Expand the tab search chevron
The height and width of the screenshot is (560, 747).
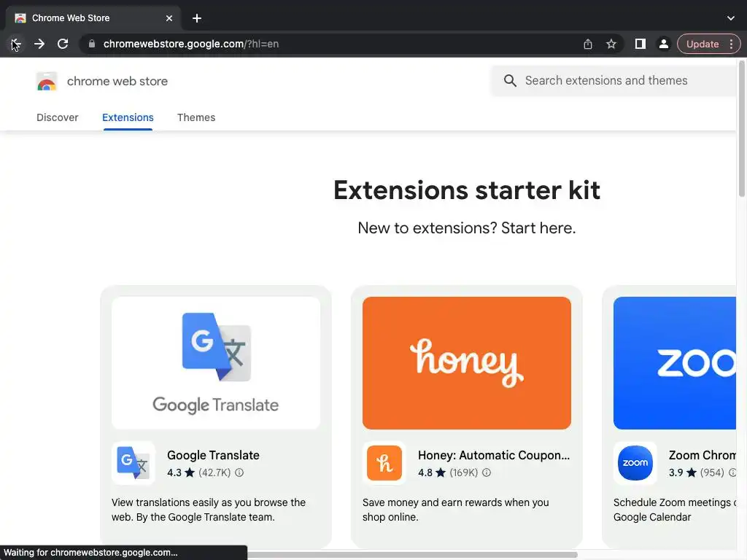pos(731,18)
